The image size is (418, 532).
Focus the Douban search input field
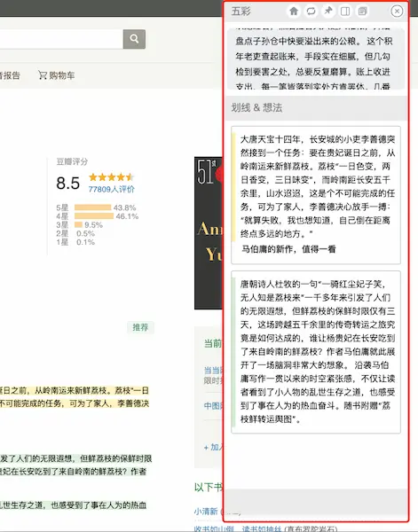(x=61, y=39)
